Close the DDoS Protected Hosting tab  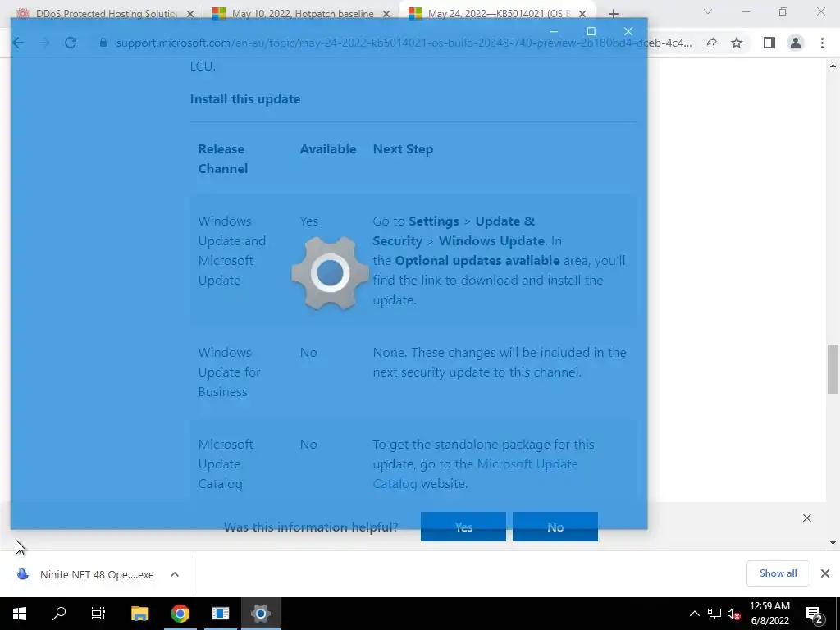(190, 14)
